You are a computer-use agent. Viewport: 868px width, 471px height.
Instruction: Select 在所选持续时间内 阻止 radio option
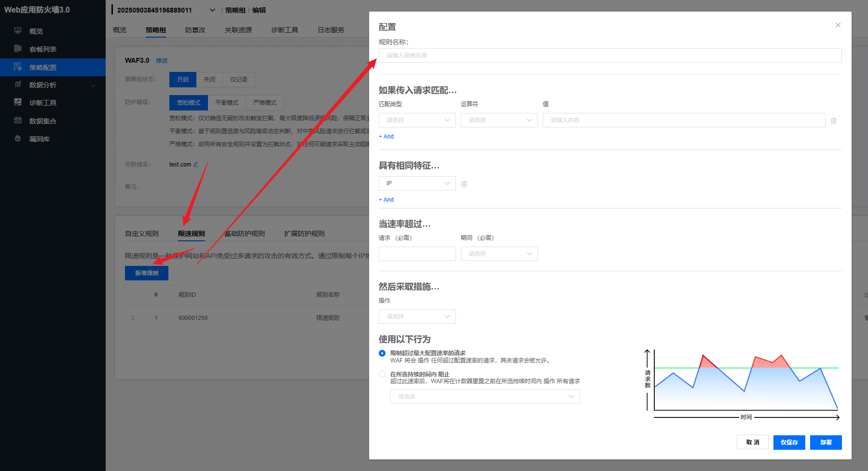pyautogui.click(x=382, y=374)
